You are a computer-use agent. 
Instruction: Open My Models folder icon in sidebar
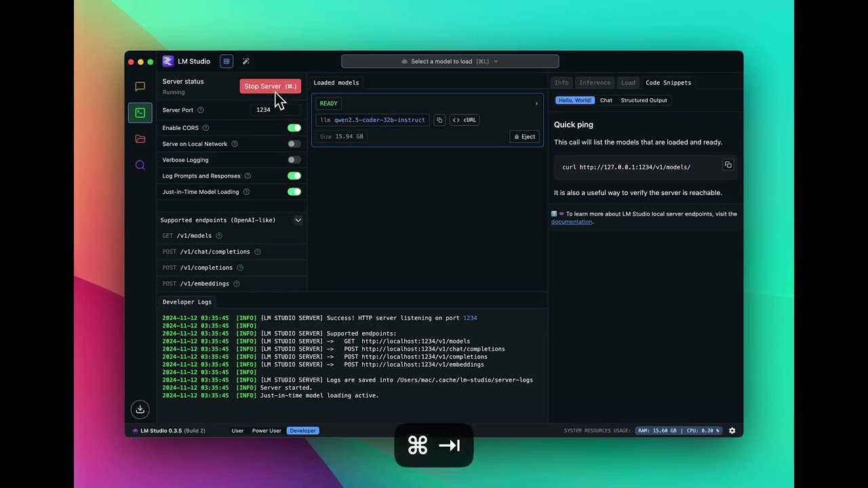(x=140, y=139)
